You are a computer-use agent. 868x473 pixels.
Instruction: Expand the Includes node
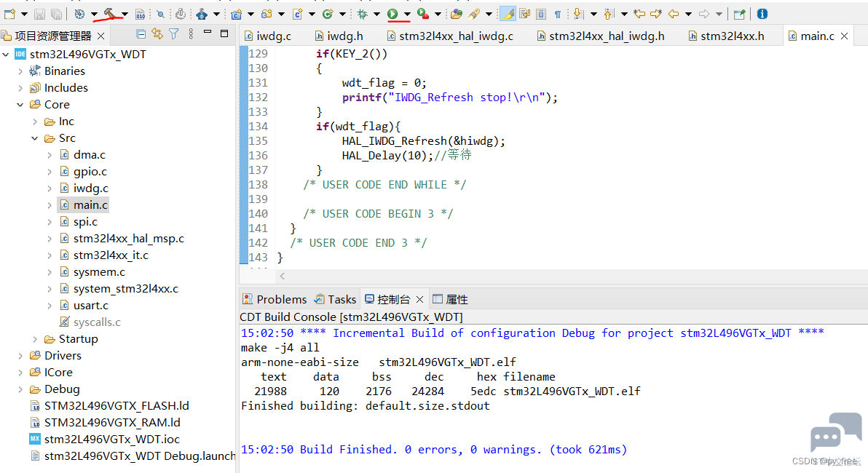(x=20, y=88)
